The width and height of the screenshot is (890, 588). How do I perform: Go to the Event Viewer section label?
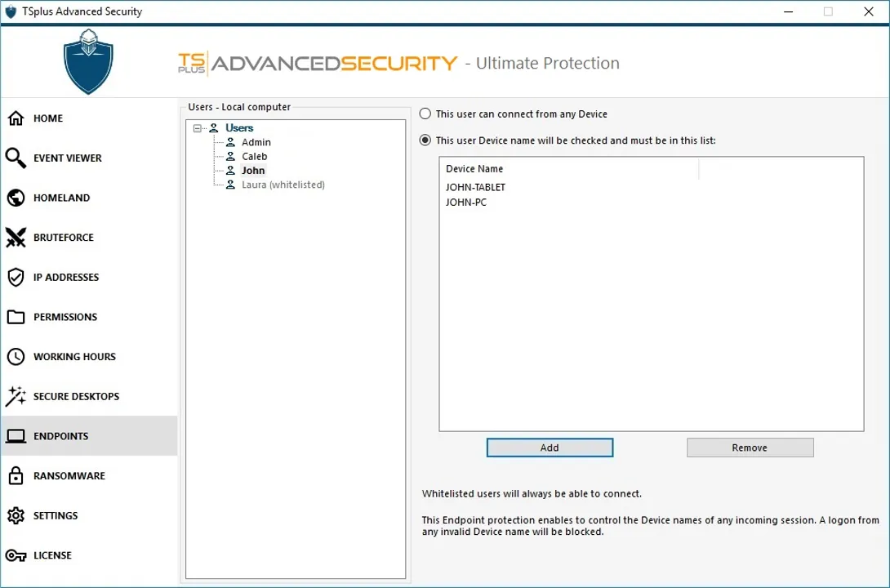tap(68, 158)
